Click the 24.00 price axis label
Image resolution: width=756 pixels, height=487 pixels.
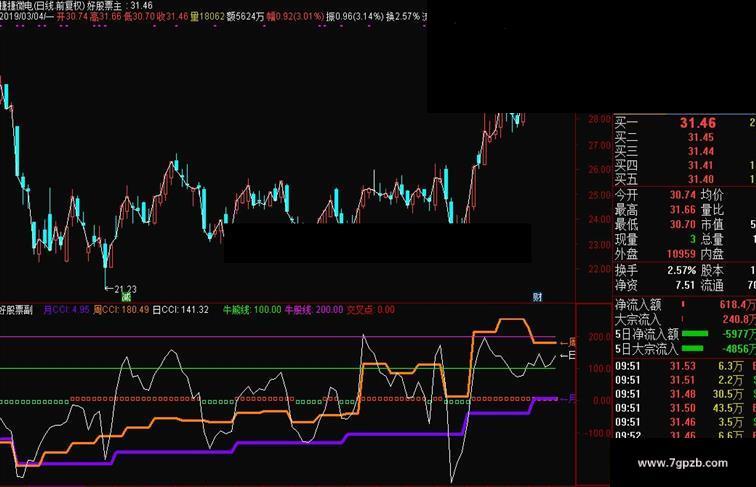(599, 219)
